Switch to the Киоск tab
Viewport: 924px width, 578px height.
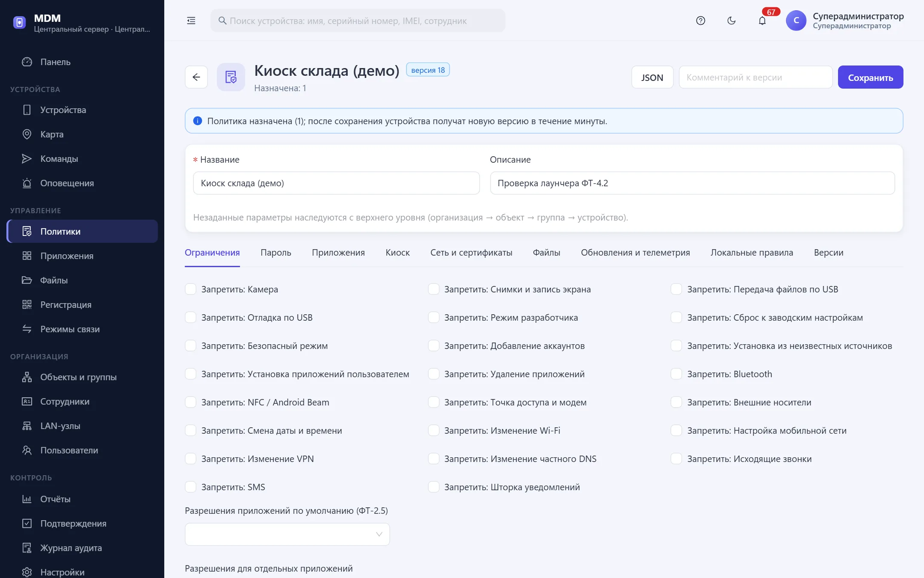click(397, 253)
